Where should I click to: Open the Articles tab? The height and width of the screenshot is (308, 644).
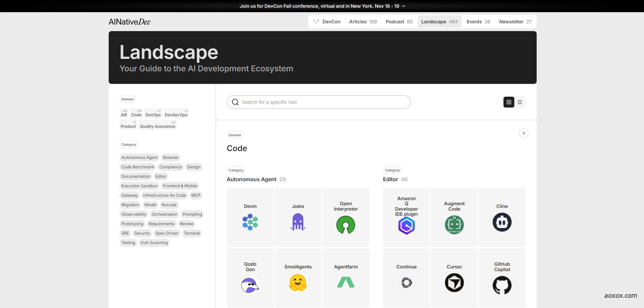coord(363,22)
